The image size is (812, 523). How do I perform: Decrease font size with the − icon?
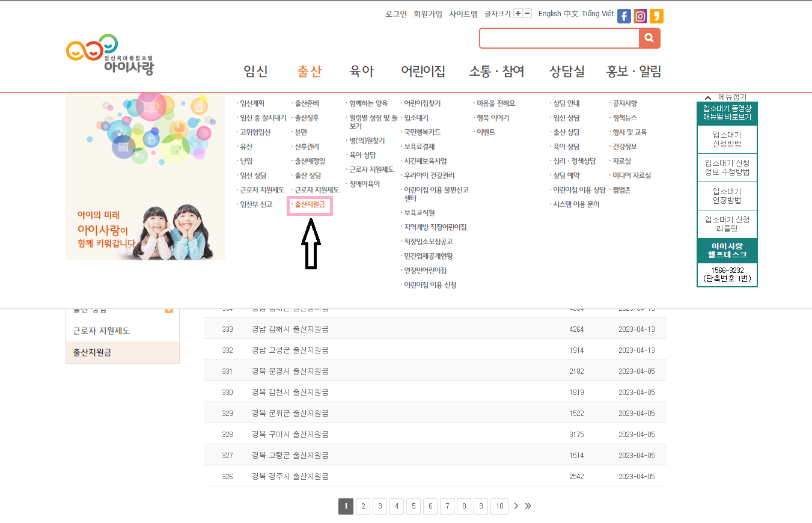tap(526, 13)
